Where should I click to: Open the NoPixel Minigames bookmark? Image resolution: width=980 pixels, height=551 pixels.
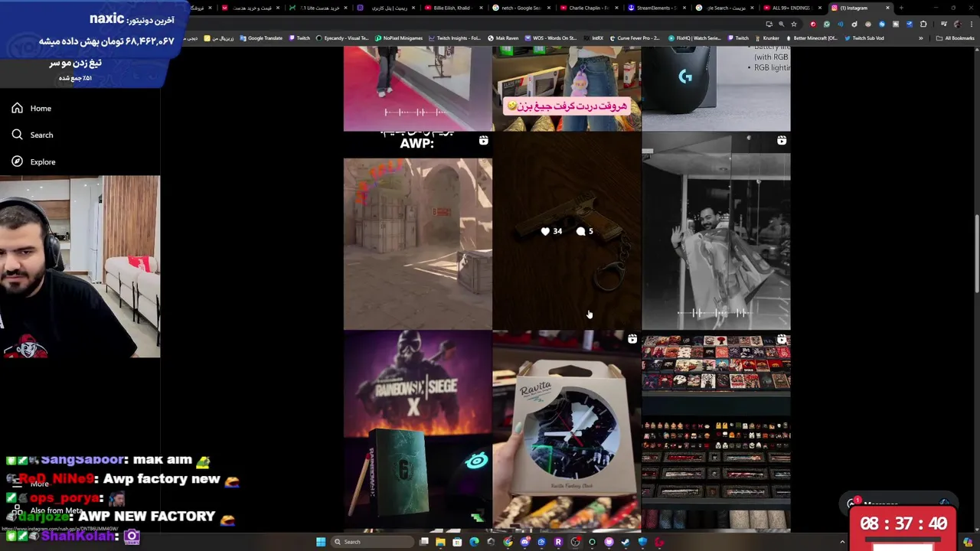(x=397, y=38)
